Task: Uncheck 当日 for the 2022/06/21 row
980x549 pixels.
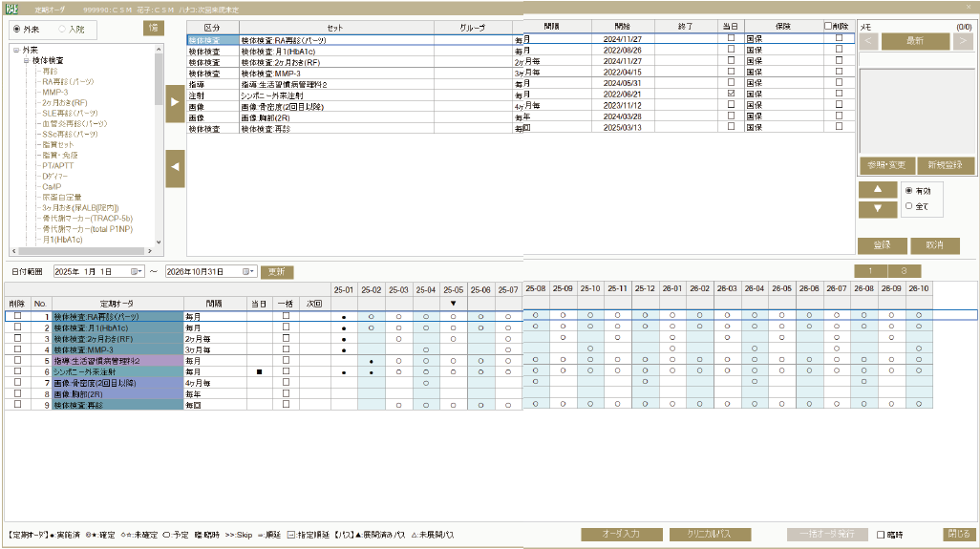Action: pos(731,93)
